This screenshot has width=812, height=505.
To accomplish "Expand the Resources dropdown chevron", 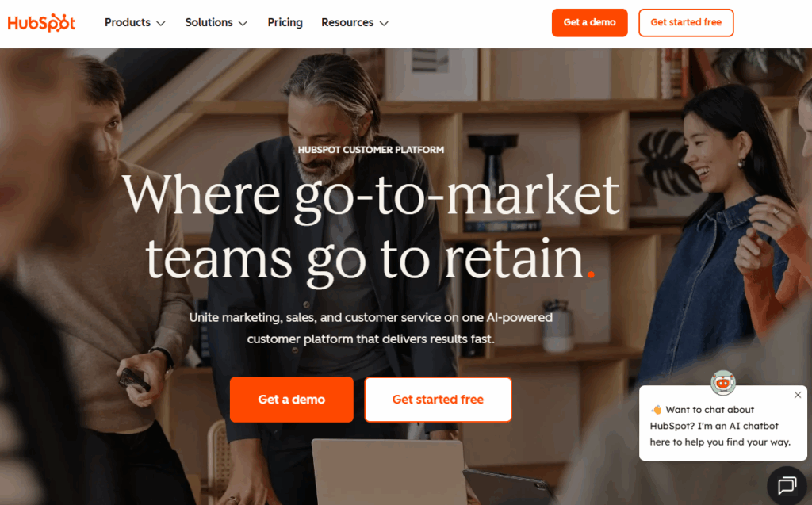I will point(384,23).
